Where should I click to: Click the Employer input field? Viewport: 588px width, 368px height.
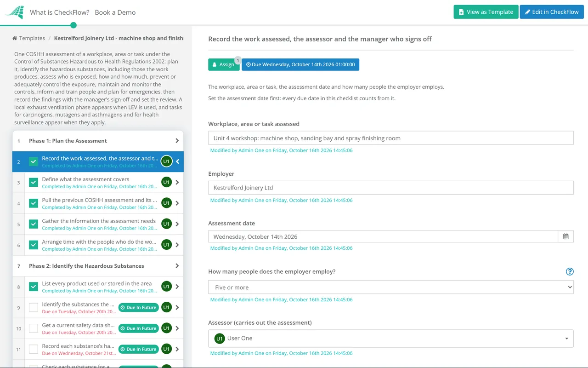point(391,188)
